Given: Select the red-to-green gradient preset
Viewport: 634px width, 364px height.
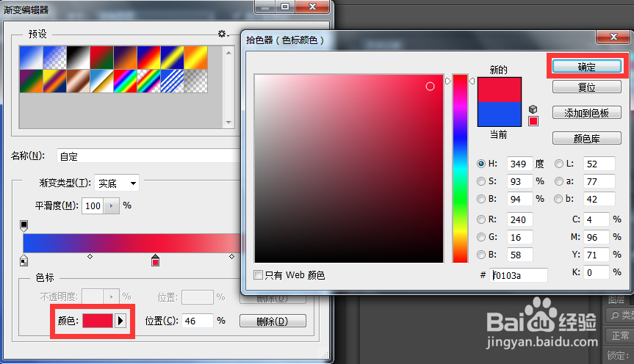Looking at the screenshot, I should coord(101,57).
